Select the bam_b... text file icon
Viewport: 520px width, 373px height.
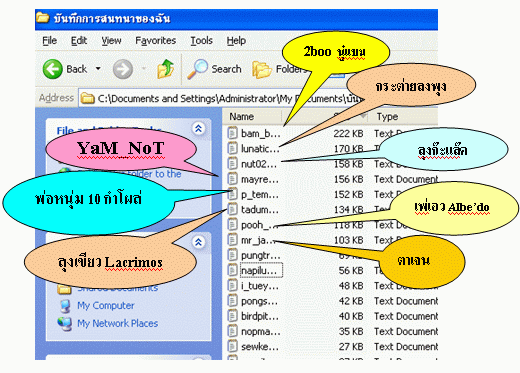click(232, 133)
